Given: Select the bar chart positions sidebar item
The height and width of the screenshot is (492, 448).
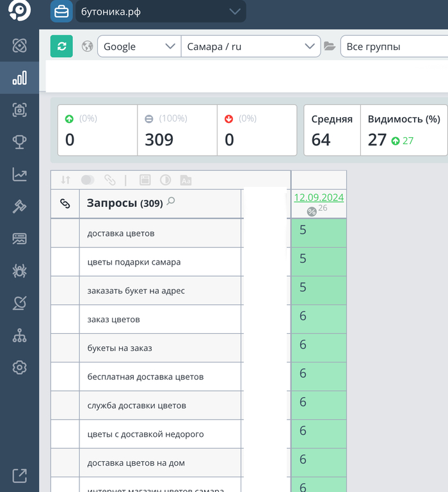Looking at the screenshot, I should 19,78.
